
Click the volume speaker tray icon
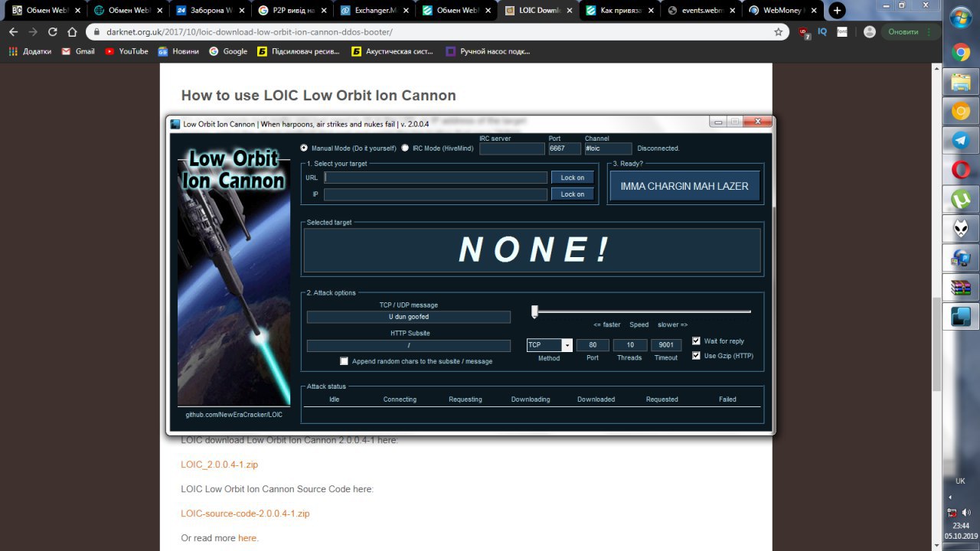pos(967,513)
